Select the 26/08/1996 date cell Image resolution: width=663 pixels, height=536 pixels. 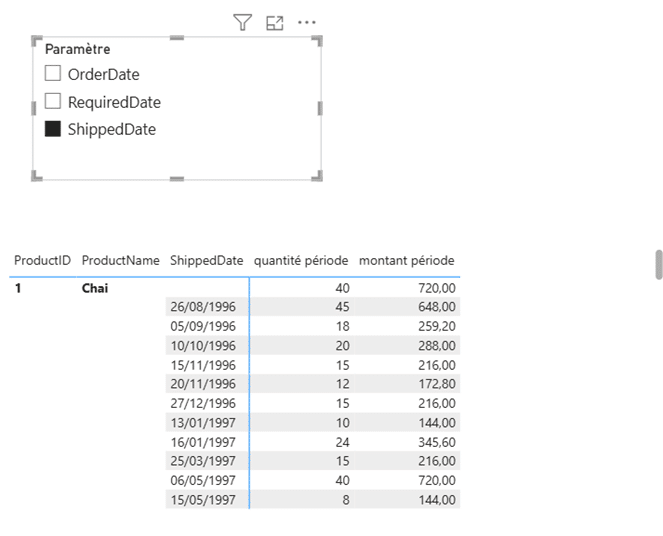[x=203, y=307]
